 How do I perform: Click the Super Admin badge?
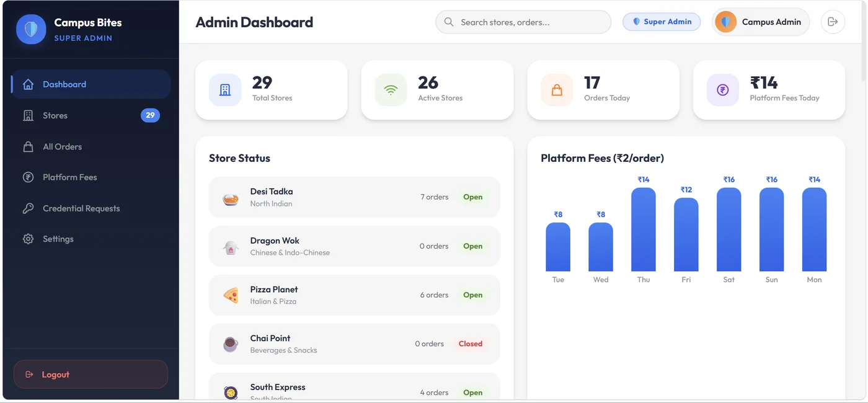coord(662,22)
